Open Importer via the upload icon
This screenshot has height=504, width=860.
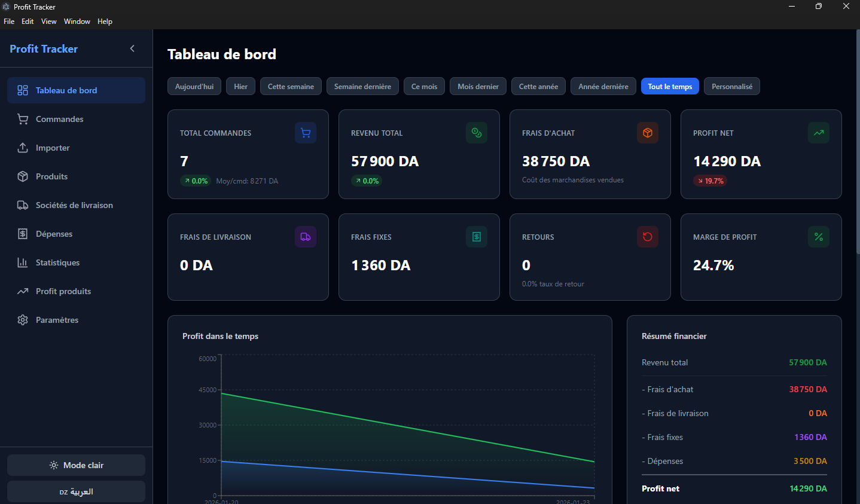click(23, 148)
